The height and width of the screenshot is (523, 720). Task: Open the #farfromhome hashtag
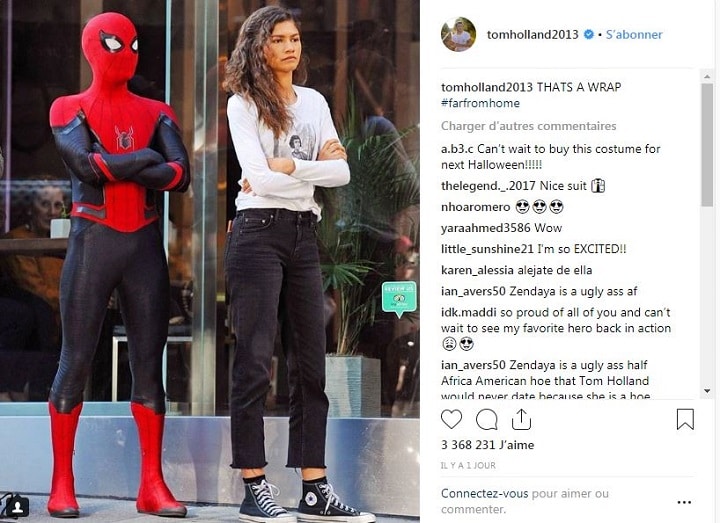480,103
